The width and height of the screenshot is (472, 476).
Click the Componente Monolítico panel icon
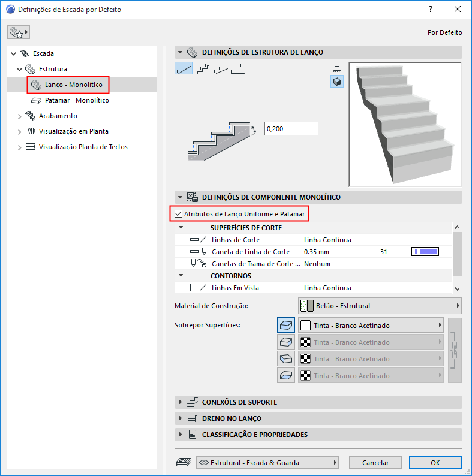[193, 197]
